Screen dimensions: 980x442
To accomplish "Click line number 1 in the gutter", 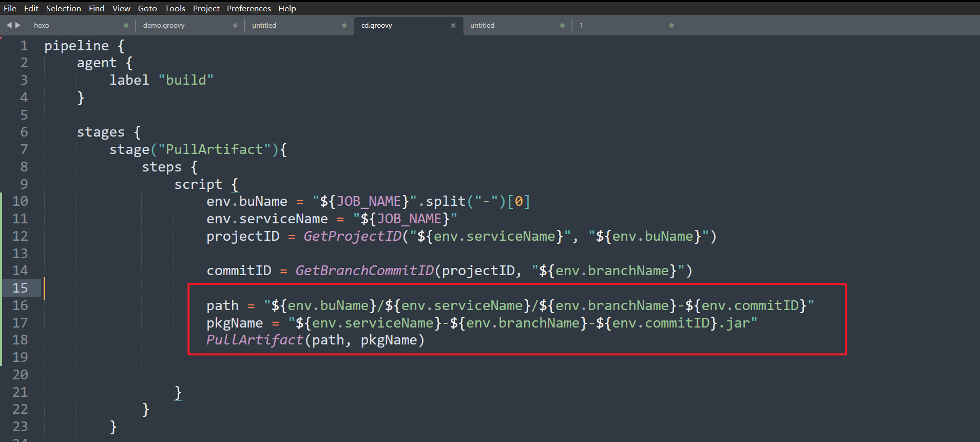I will 24,46.
